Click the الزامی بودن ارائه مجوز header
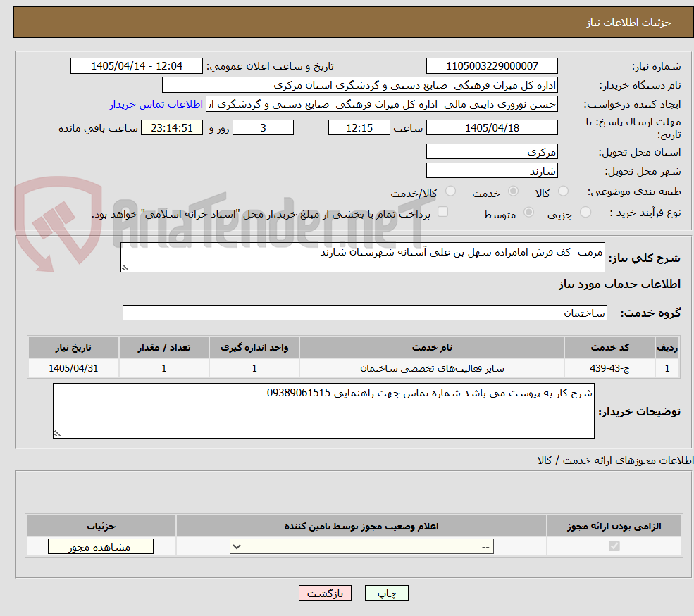 point(614,526)
